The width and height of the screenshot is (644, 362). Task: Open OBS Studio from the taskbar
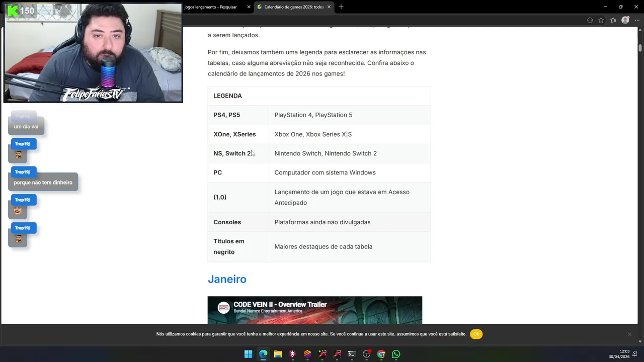366,354
